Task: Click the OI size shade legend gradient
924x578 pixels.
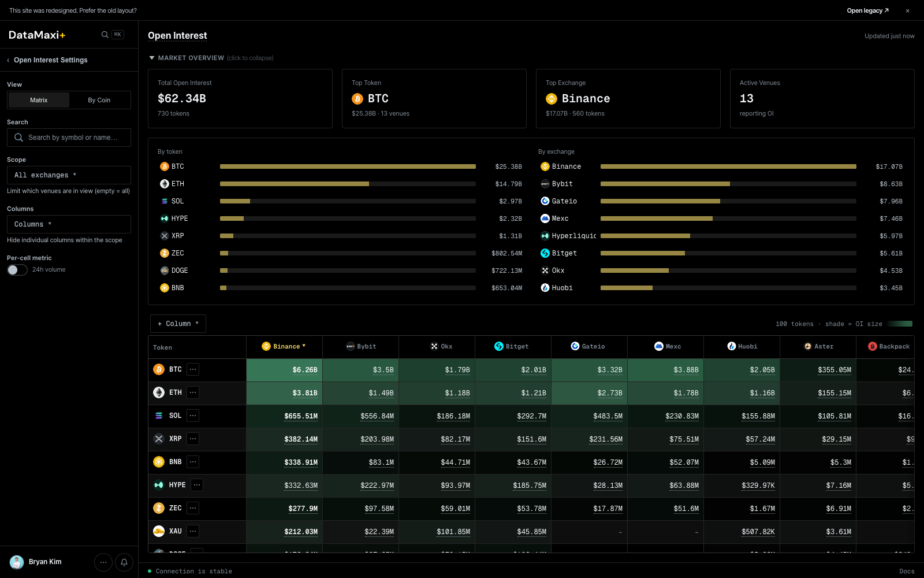Action: [900, 324]
